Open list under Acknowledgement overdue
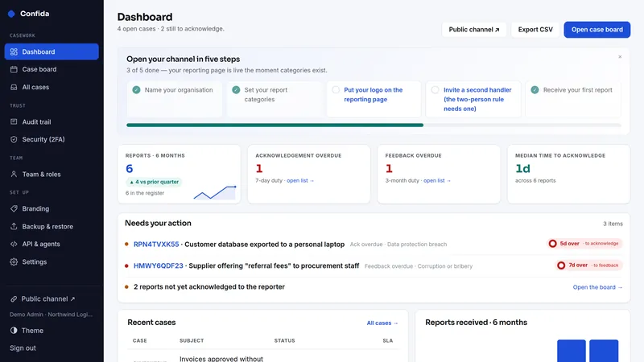Screen dimensions: 644x362 click(x=300, y=180)
